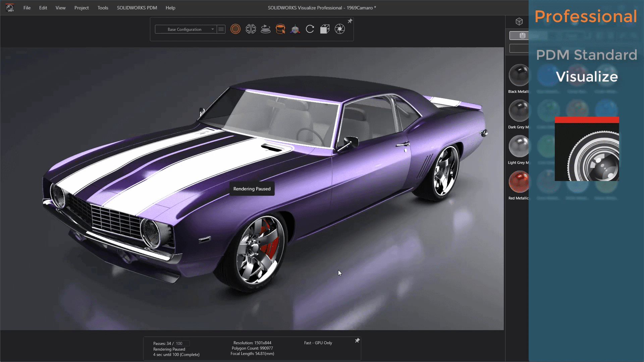Click the Black Metallic material thumbnail

(x=518, y=75)
